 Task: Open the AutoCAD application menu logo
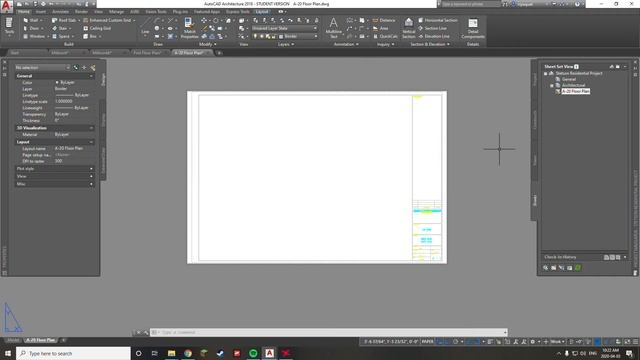tap(7, 6)
